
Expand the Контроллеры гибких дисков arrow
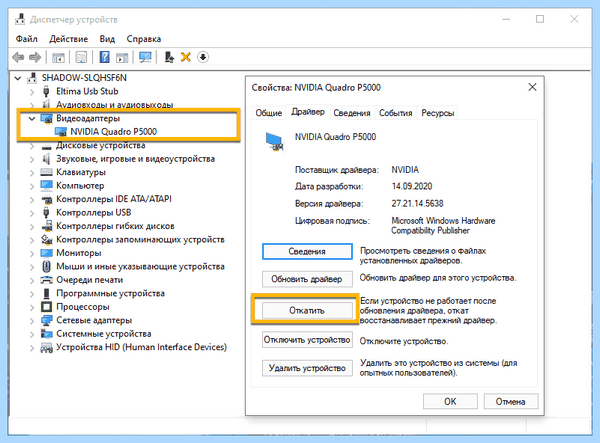[32, 226]
